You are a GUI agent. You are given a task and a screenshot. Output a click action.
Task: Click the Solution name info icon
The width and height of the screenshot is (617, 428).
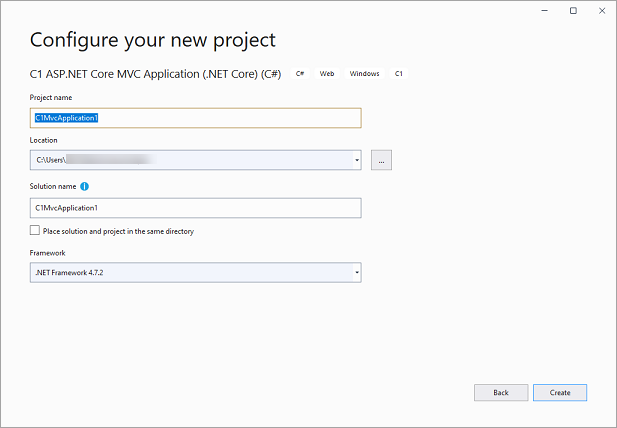85,186
